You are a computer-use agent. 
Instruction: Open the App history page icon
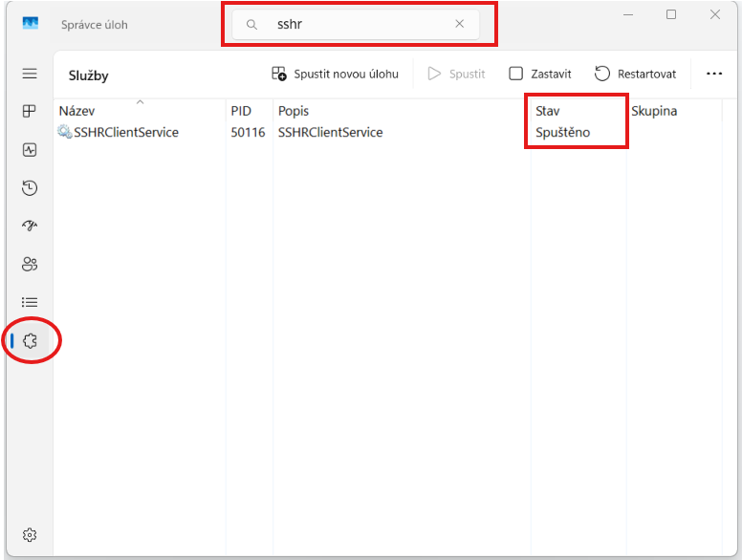[30, 188]
